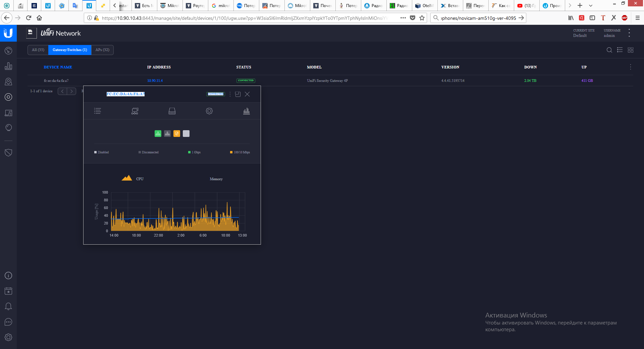Open a new browser tab
Viewport: 644px width, 349px height.
tap(580, 5)
